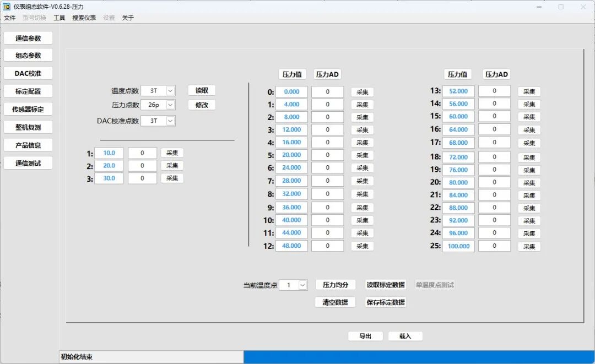The width and height of the screenshot is (595, 364).
Task: View 产品信息 product information
Action: 28,145
